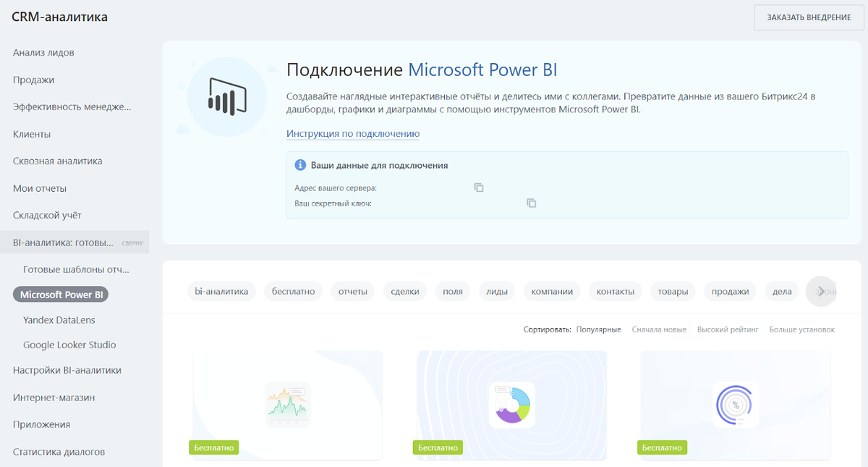This screenshot has height=467, width=868.
Task: Filter by товары tag
Action: [x=673, y=291]
